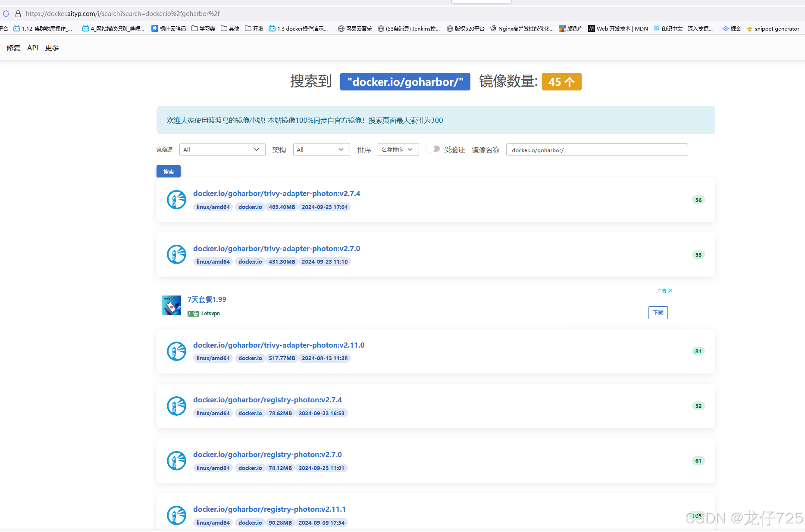Click the 镜像名称 search input field
Screen dimensions: 805x532
coord(597,150)
